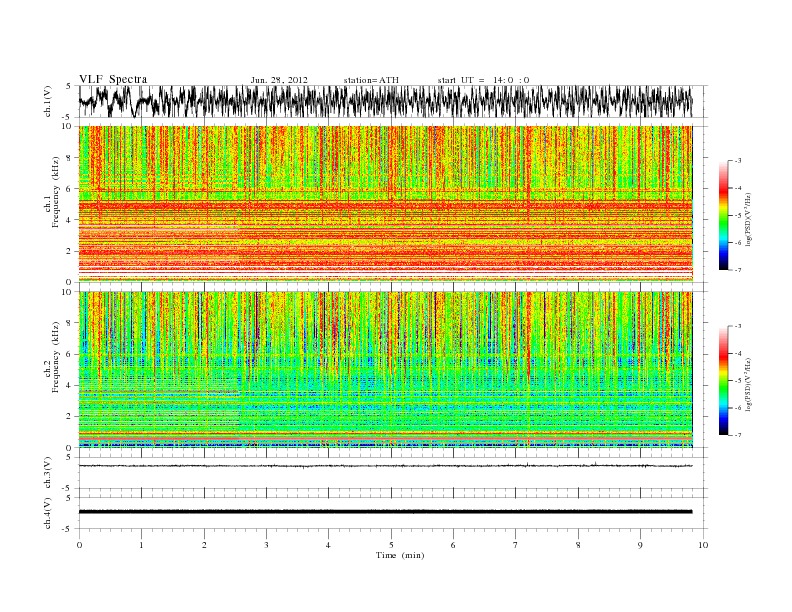Click the 'start UT = 14:0 :0' text
Viewport: 792px width, 612px height.
click(x=483, y=80)
